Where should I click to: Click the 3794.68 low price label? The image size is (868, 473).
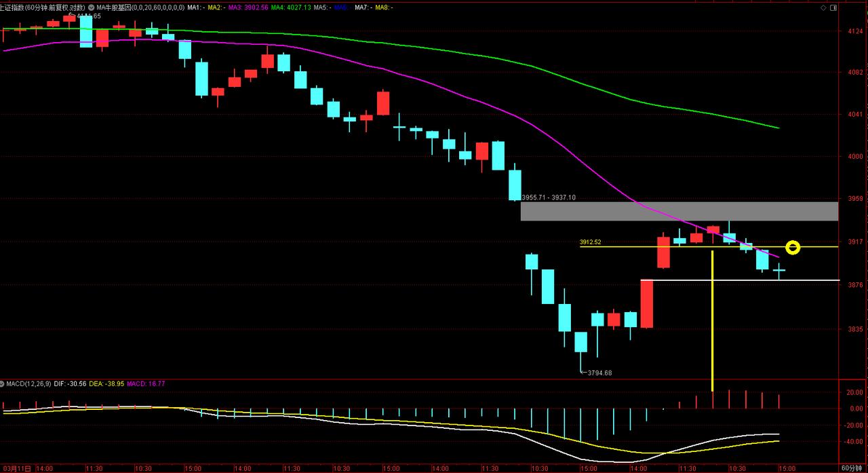tap(599, 373)
